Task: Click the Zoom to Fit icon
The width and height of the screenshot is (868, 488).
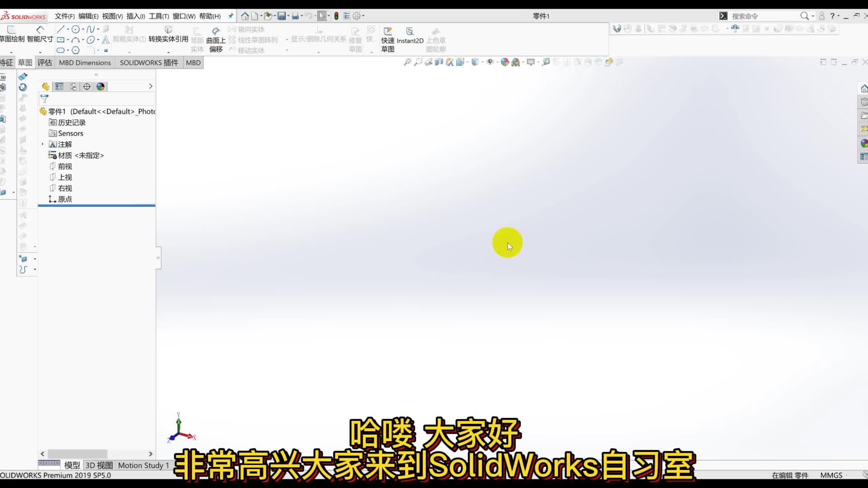Action: pos(407,62)
